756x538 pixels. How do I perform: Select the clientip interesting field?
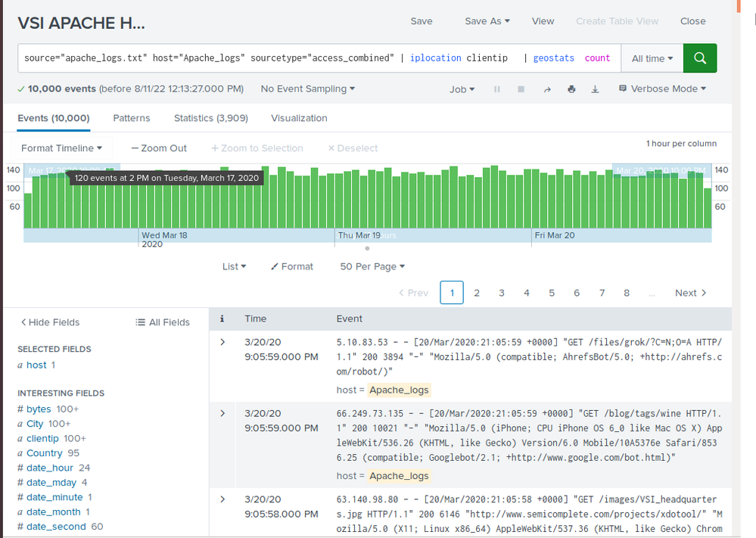pyautogui.click(x=42, y=438)
